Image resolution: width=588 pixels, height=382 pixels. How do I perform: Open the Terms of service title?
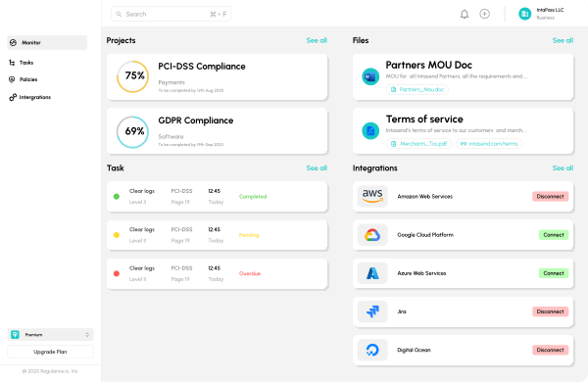424,119
